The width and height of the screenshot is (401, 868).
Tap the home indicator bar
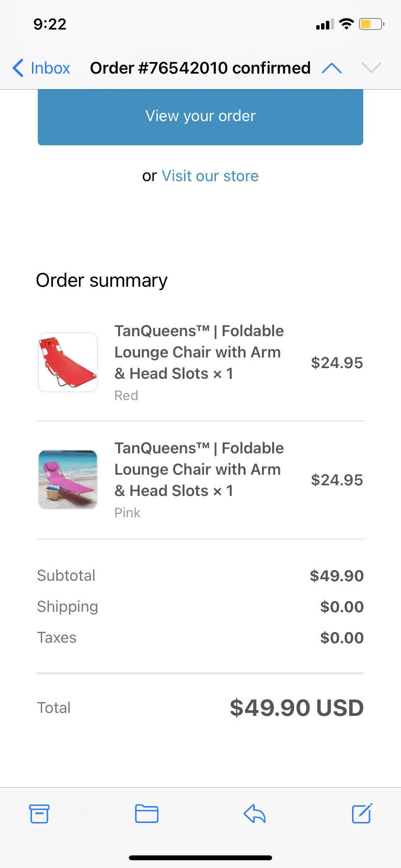tap(200, 858)
